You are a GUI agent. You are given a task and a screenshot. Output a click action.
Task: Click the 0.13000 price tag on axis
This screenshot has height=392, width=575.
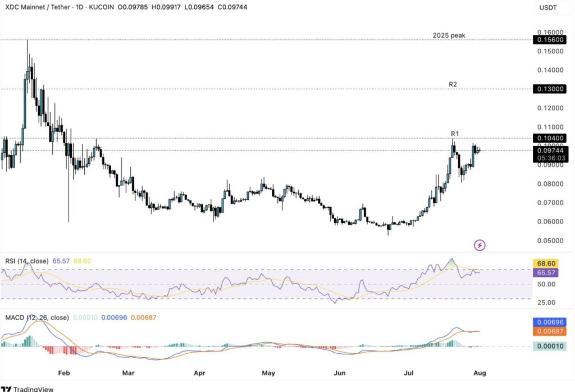click(x=550, y=89)
